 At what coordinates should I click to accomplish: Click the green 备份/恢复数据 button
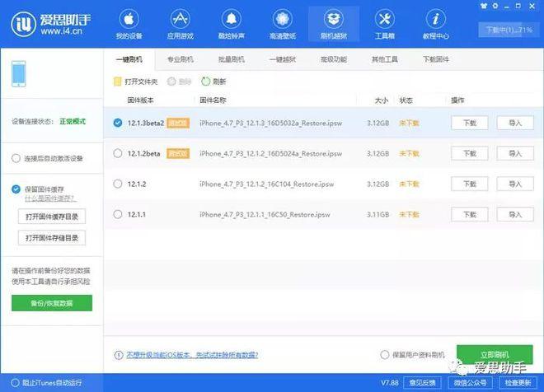(52, 303)
